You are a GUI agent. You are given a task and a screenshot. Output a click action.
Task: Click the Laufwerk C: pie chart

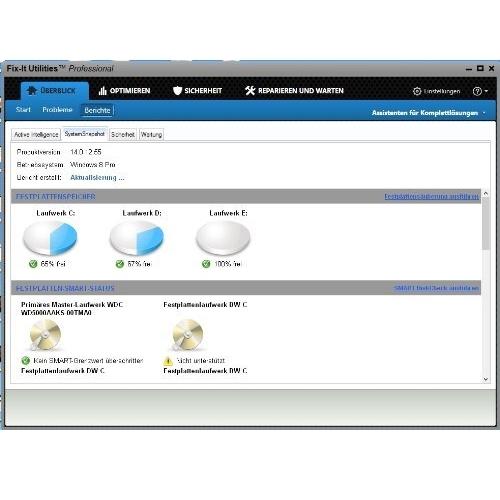[x=50, y=239]
